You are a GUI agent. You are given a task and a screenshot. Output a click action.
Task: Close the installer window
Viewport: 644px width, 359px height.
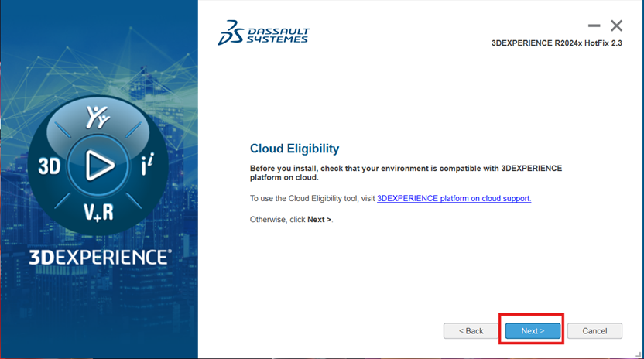tap(616, 26)
